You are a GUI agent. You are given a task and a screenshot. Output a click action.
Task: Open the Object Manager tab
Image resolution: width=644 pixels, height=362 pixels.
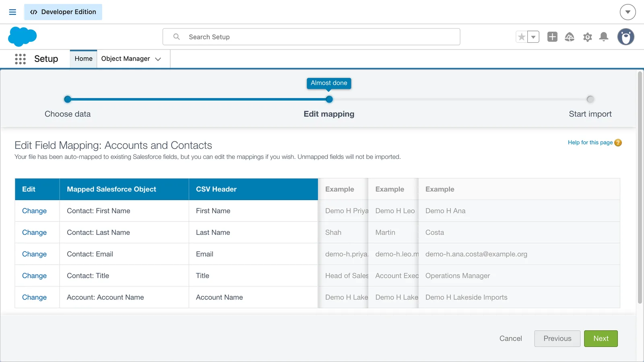click(x=126, y=59)
